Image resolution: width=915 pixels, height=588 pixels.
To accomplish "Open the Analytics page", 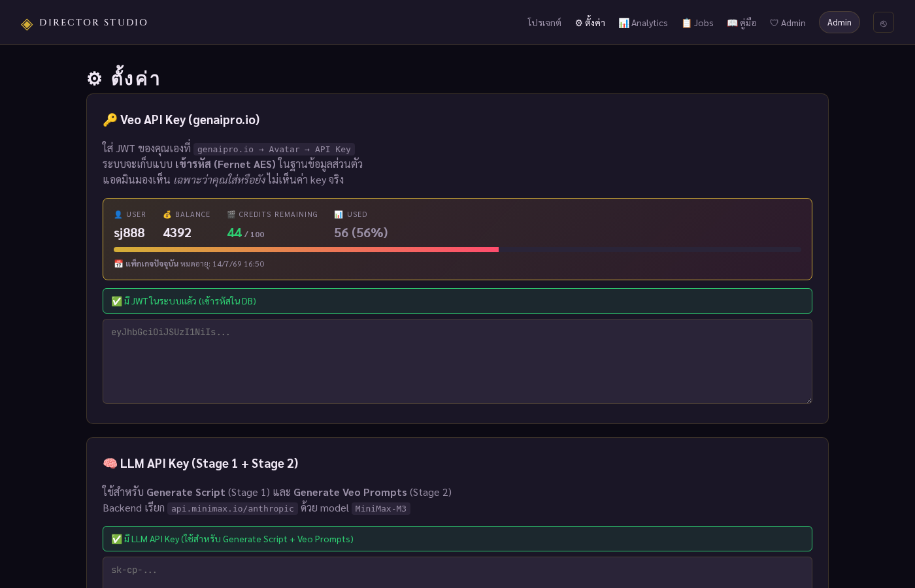I will pos(643,23).
